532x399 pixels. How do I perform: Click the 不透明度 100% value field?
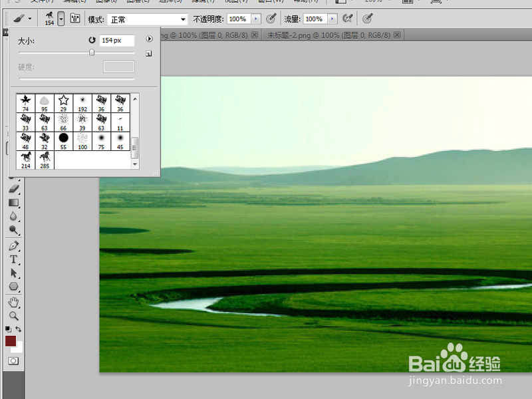coord(239,19)
